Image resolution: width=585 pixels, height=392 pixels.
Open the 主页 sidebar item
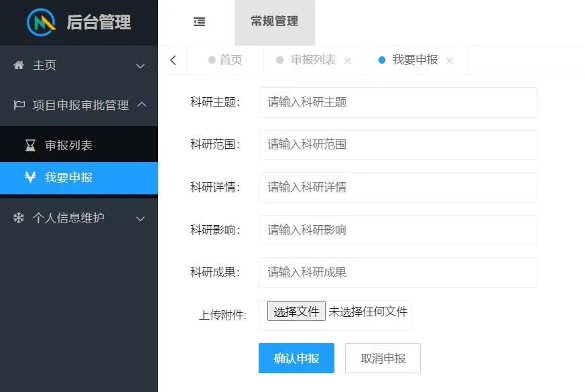click(79, 66)
